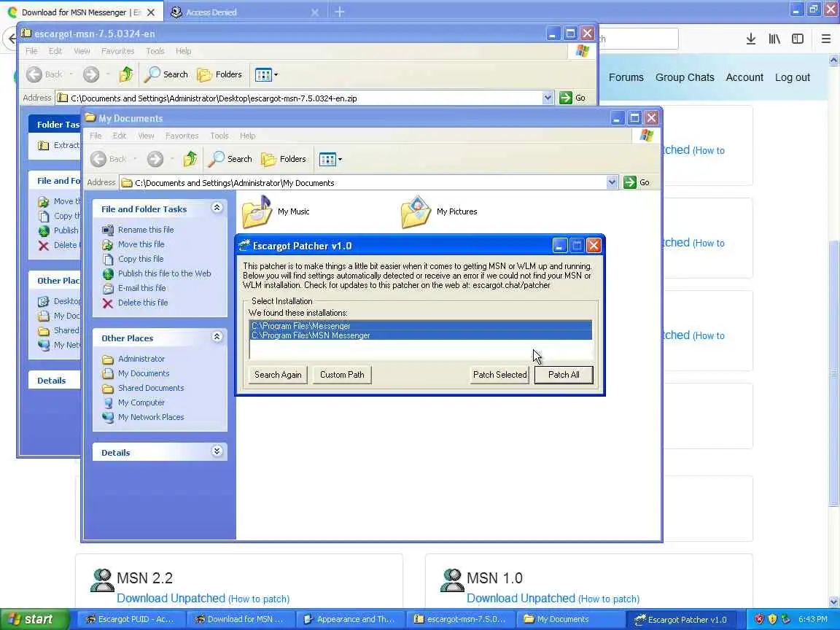Expand Details panel in My Documents window

(217, 451)
